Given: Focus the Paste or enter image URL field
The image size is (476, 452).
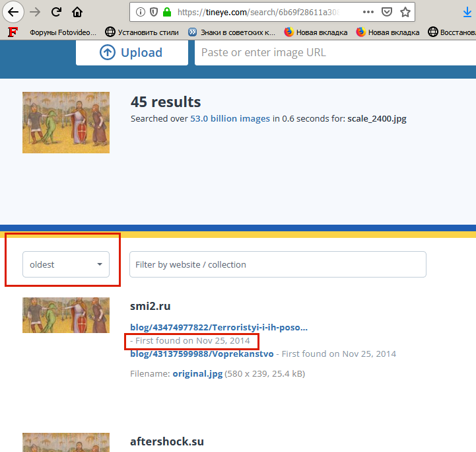Looking at the screenshot, I should pyautogui.click(x=335, y=53).
